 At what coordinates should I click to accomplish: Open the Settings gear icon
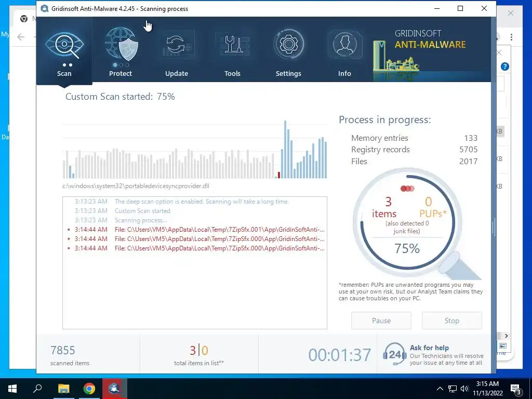pos(288,45)
